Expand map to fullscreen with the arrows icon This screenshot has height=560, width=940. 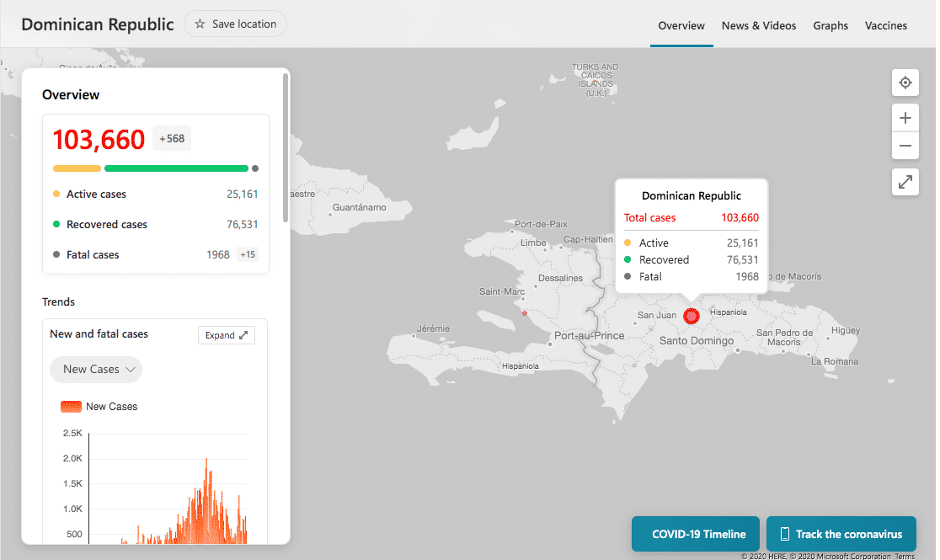coord(905,182)
